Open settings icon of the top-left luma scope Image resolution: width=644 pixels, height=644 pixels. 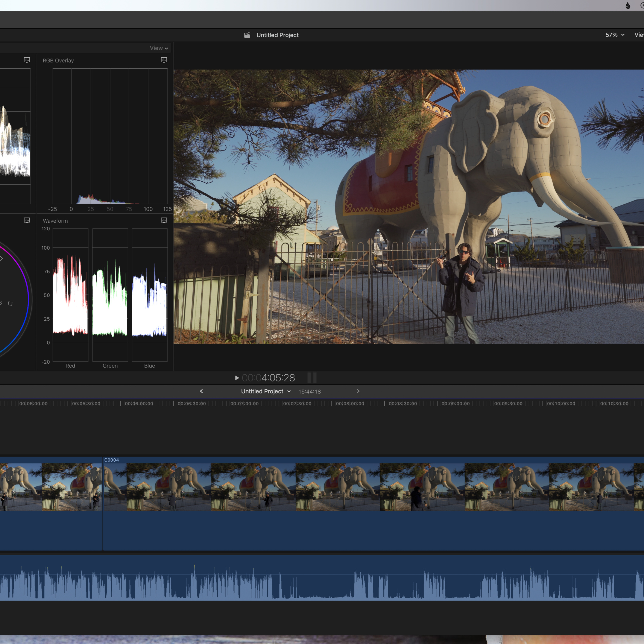tap(27, 60)
